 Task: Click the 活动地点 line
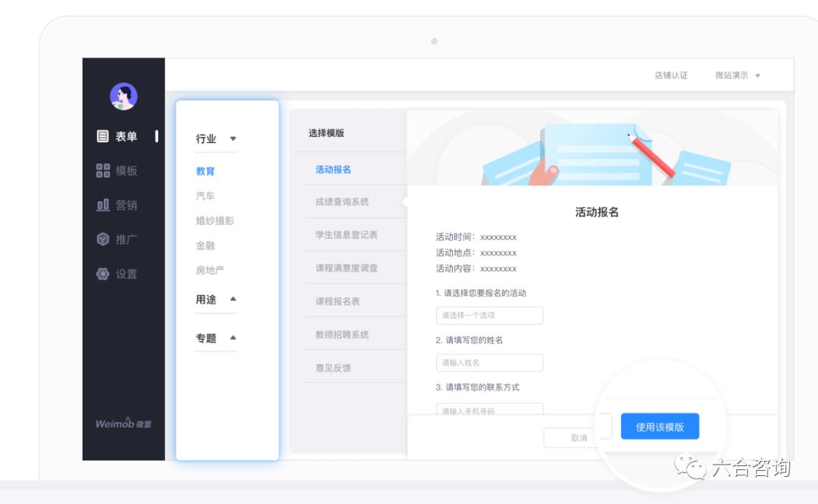tap(476, 253)
